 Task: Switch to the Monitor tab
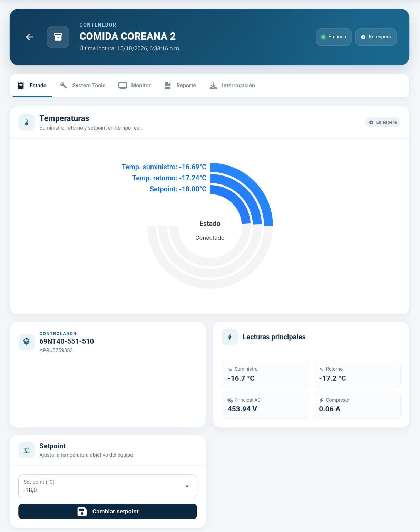[x=134, y=86]
